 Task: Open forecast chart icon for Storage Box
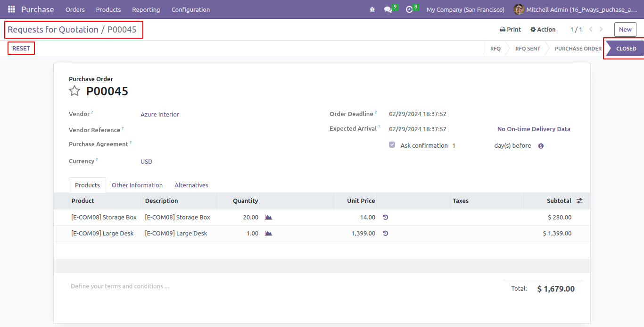click(268, 218)
